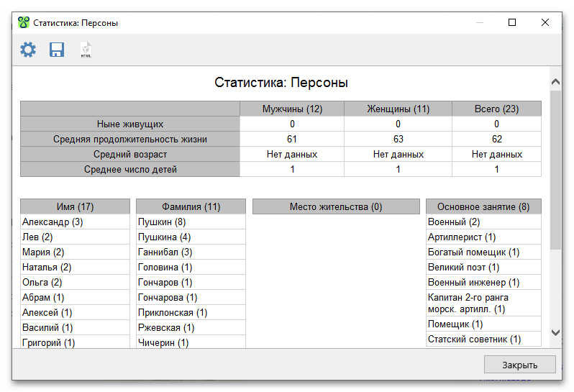This screenshot has width=574, height=392.
Task: Select the surname Пушкин (8)
Action: tap(191, 222)
